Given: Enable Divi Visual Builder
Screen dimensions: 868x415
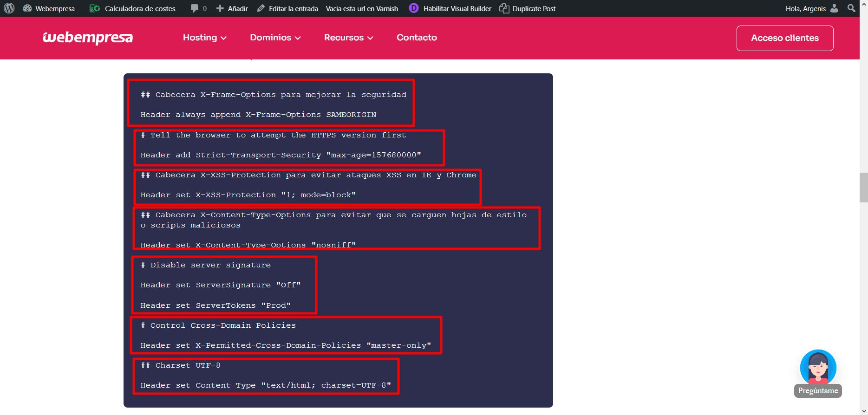Looking at the screenshot, I should [x=450, y=8].
